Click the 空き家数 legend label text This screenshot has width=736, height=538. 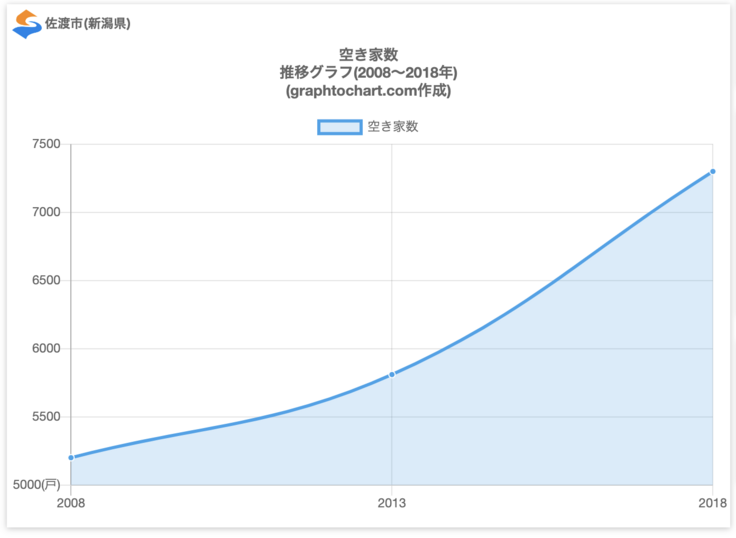[x=392, y=126]
